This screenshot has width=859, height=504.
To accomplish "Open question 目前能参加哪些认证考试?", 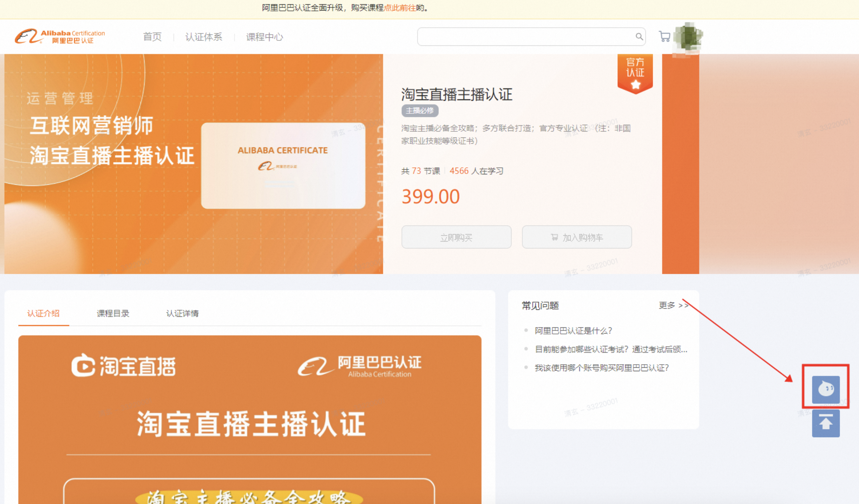I will [611, 349].
